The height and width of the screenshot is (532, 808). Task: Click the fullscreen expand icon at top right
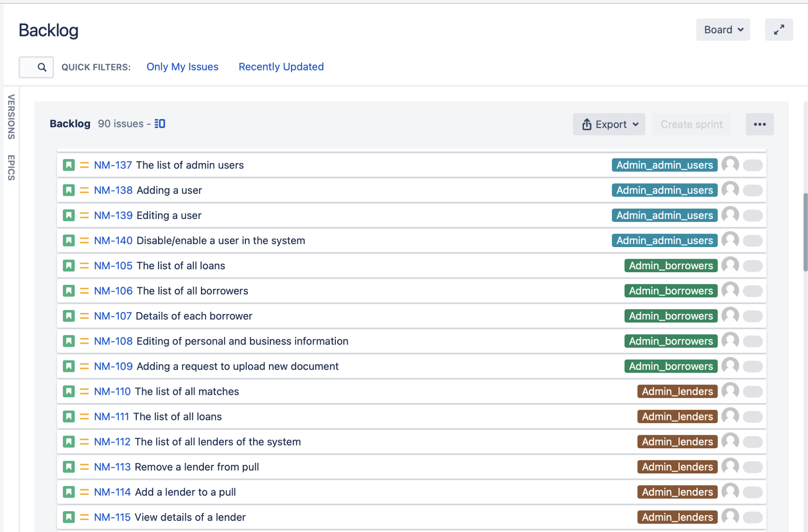click(779, 29)
